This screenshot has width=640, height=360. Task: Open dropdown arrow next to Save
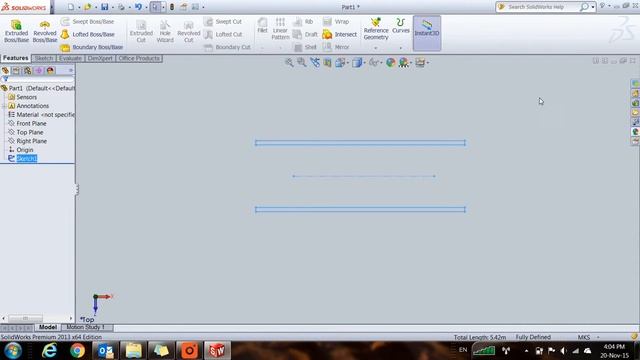113,7
